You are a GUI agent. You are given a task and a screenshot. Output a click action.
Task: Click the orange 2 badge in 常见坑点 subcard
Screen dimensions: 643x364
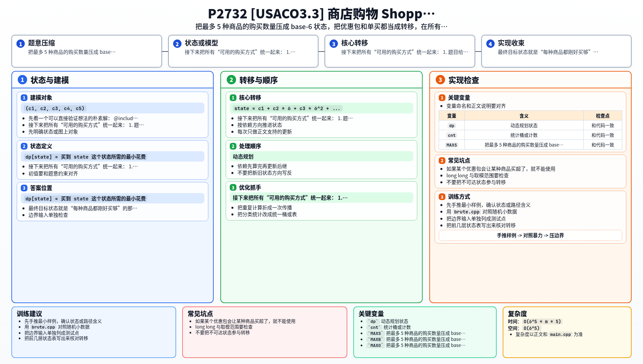coord(442,161)
